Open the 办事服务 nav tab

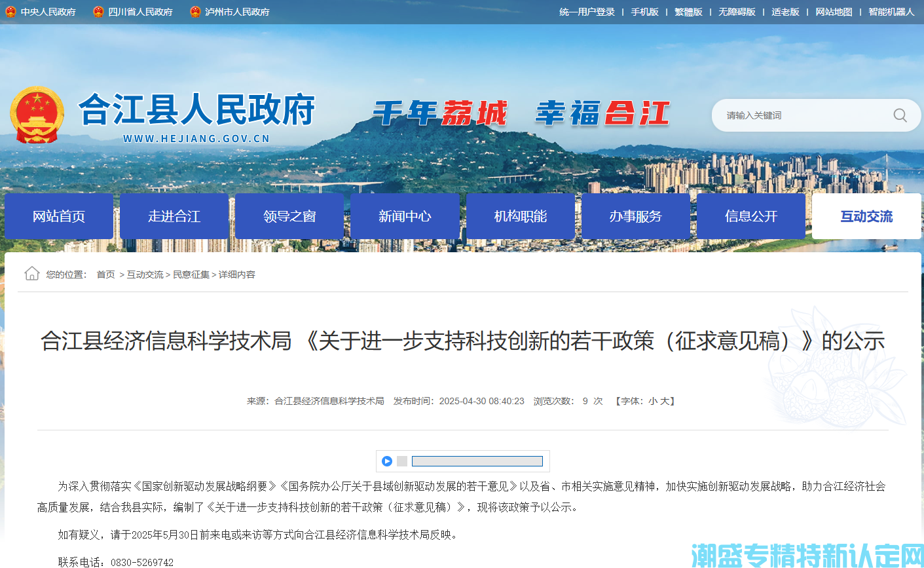(636, 216)
